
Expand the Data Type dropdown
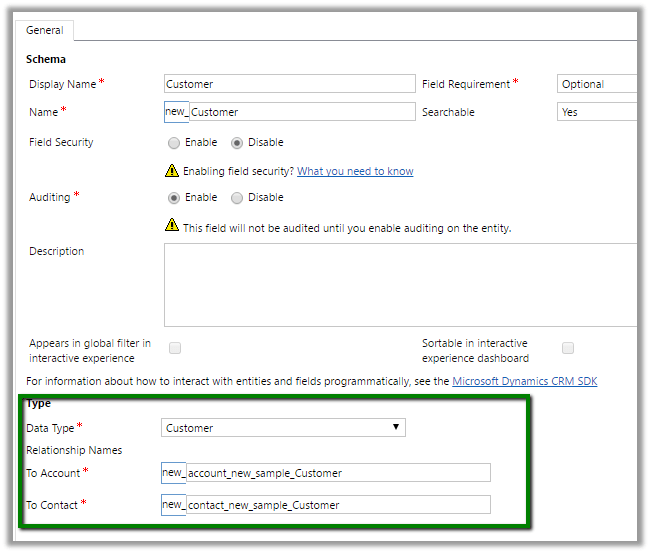click(x=283, y=428)
